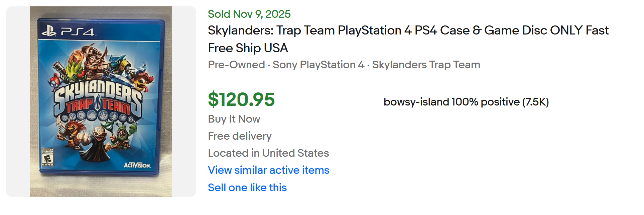Screen dimensions: 644x215
Task: Click the ESRB rating badge on the cover
Action: 47,157
